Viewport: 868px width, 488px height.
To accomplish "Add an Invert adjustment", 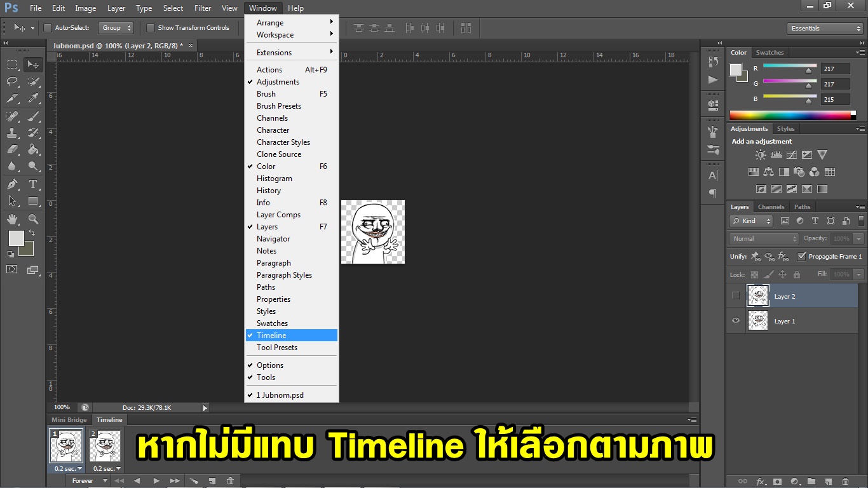I will coord(761,189).
